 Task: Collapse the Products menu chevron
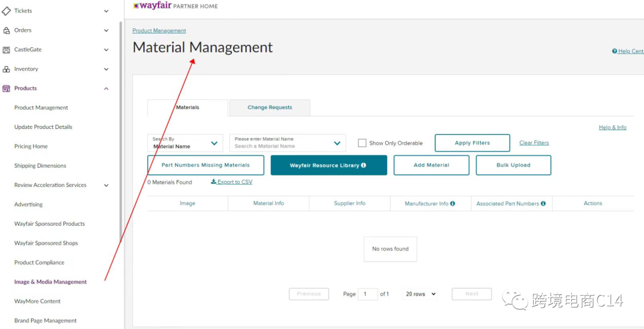106,88
